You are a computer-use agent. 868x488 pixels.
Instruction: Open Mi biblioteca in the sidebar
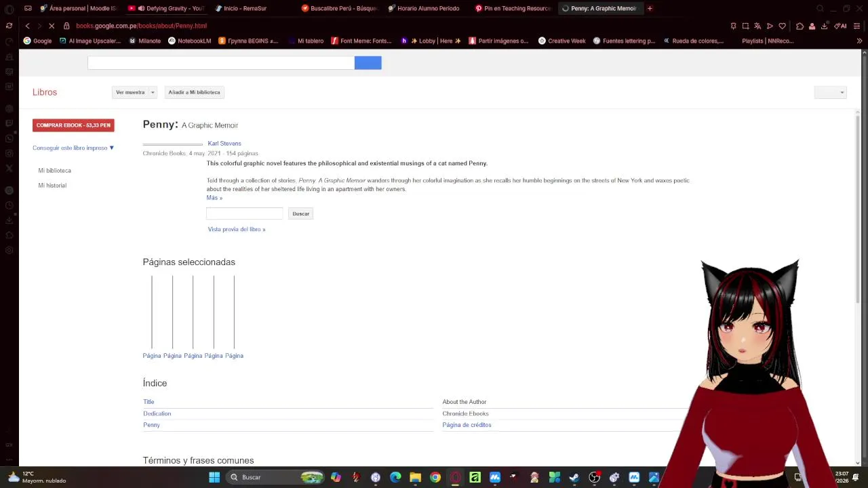pyautogui.click(x=54, y=171)
